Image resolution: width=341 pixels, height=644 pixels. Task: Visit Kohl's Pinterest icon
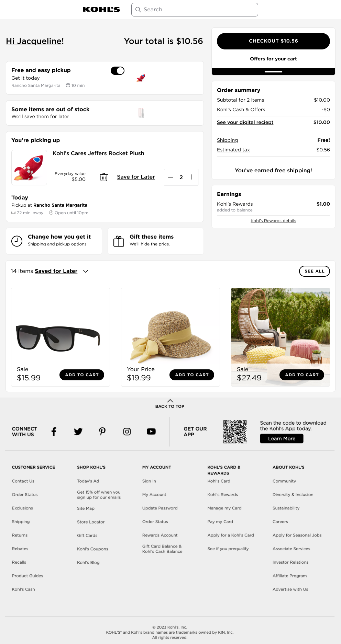[102, 432]
